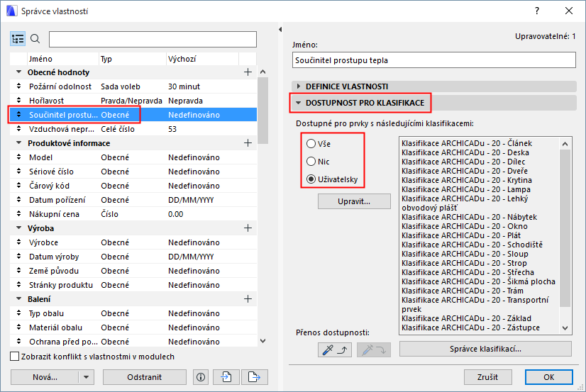Collapse the Balení group
586x392 pixels.
coord(18,298)
